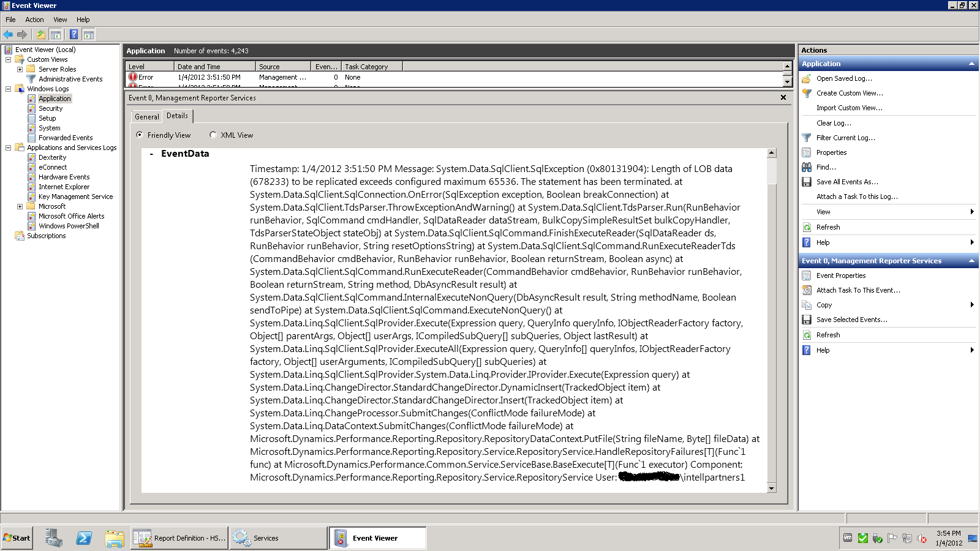The height and width of the screenshot is (551, 980).
Task: Collapse the EventData section
Action: [x=151, y=154]
